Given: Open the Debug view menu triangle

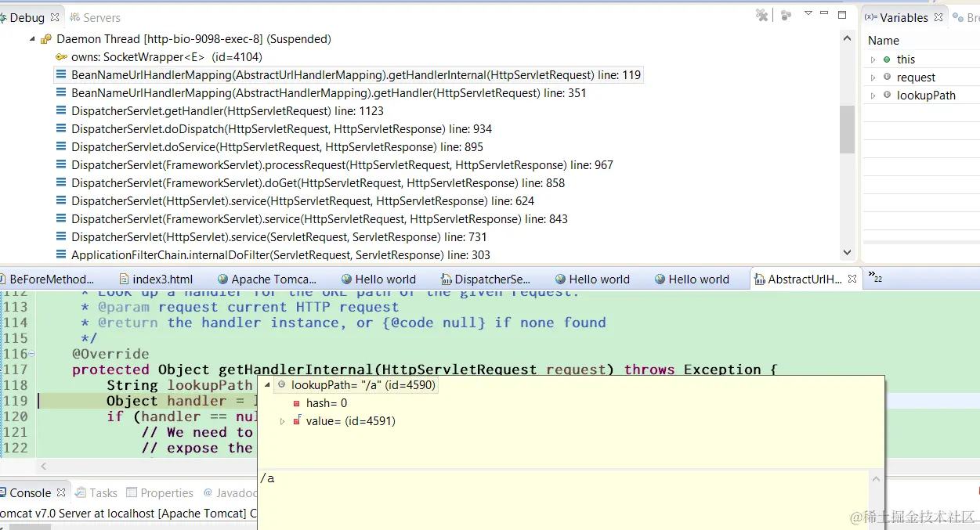Looking at the screenshot, I should click(808, 13).
